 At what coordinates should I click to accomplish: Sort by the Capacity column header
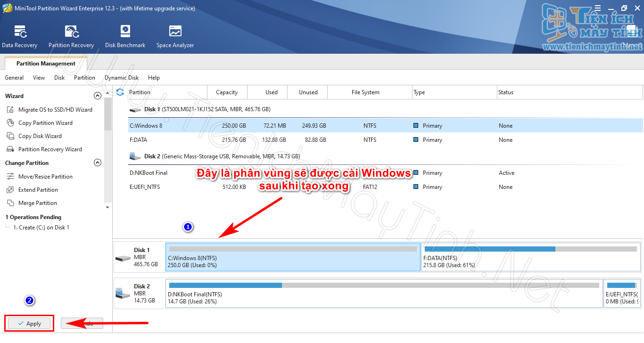pyautogui.click(x=227, y=92)
